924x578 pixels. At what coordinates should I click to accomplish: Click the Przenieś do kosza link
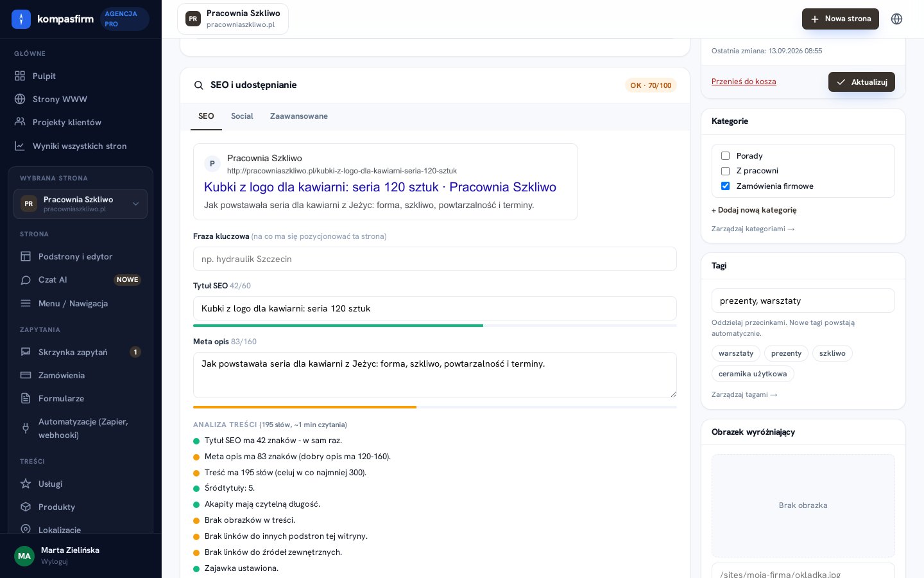pos(744,82)
